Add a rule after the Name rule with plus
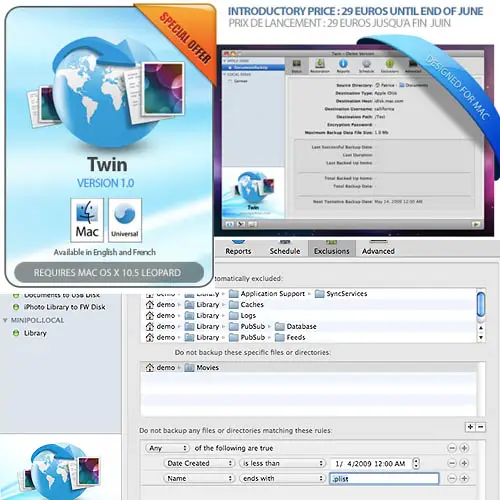This screenshot has width=500, height=500. pos(464,478)
